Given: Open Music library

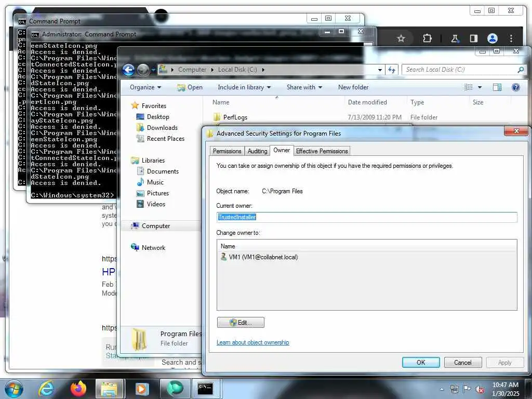Looking at the screenshot, I should tap(150, 182).
